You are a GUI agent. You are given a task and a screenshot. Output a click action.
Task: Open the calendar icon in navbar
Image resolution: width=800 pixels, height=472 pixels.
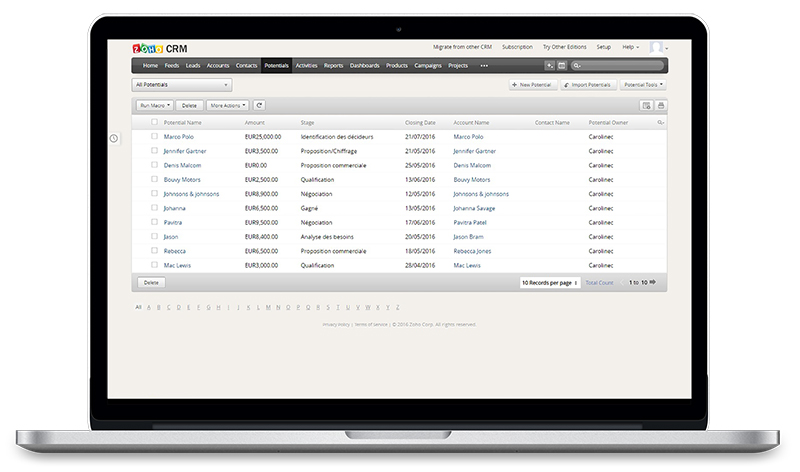[x=561, y=66]
